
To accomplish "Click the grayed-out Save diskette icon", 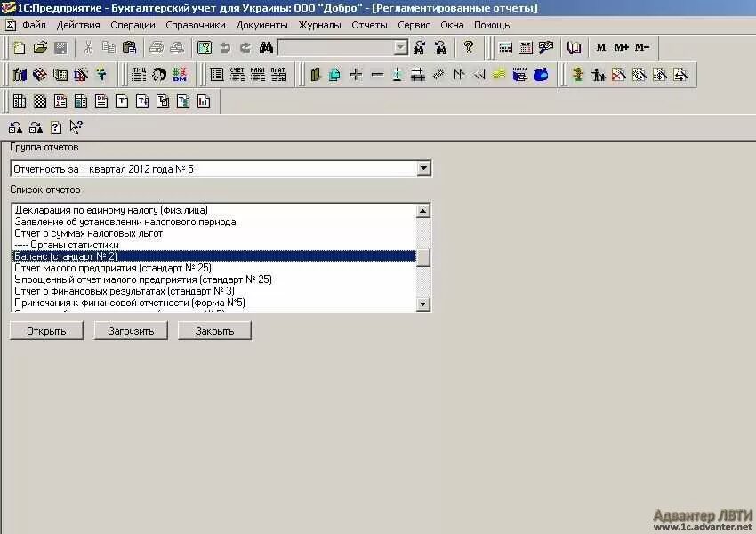I will click(x=60, y=47).
